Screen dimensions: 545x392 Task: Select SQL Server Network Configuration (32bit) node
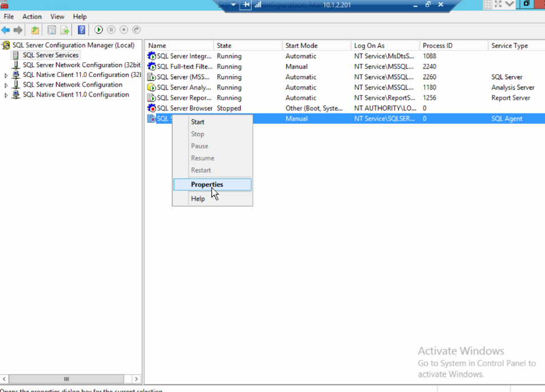pyautogui.click(x=82, y=65)
